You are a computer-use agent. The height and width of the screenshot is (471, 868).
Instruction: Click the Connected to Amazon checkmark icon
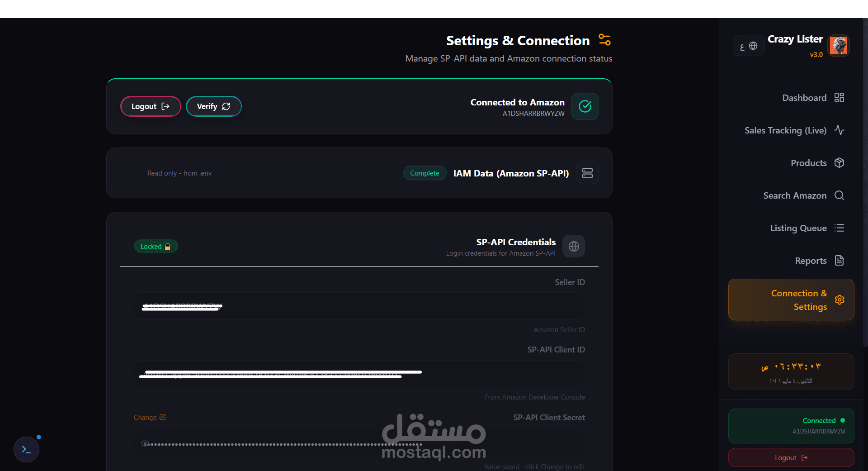click(585, 106)
